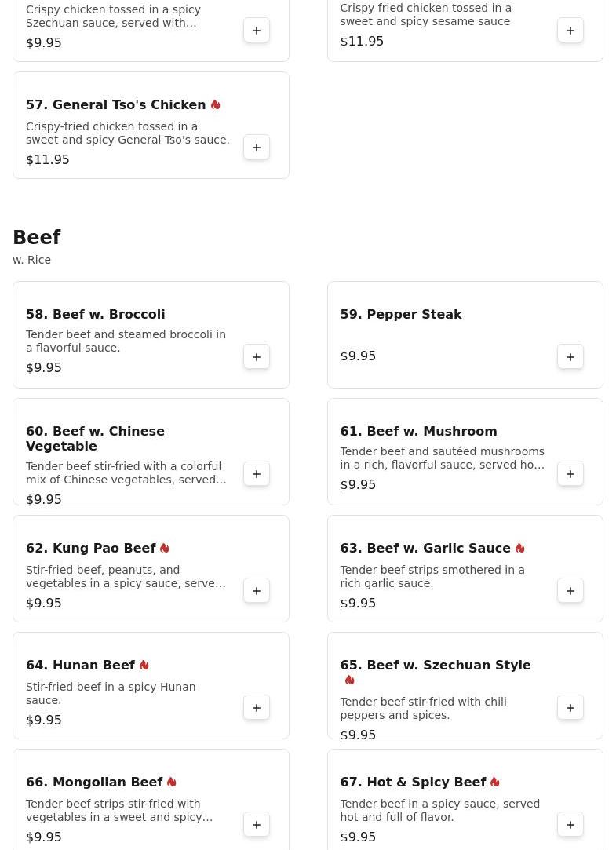Image resolution: width=616 pixels, height=850 pixels.
Task: Select the 61. Beef w. Mushroom card title
Action: point(418,431)
